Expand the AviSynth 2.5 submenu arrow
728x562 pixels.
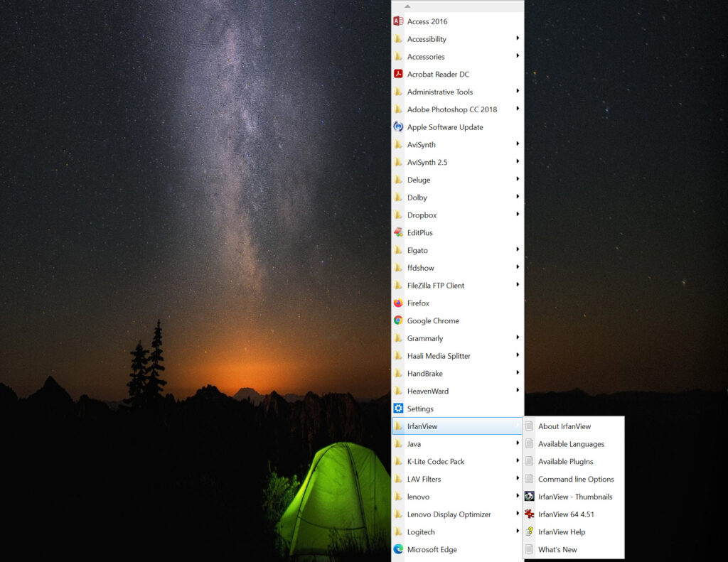tap(518, 161)
